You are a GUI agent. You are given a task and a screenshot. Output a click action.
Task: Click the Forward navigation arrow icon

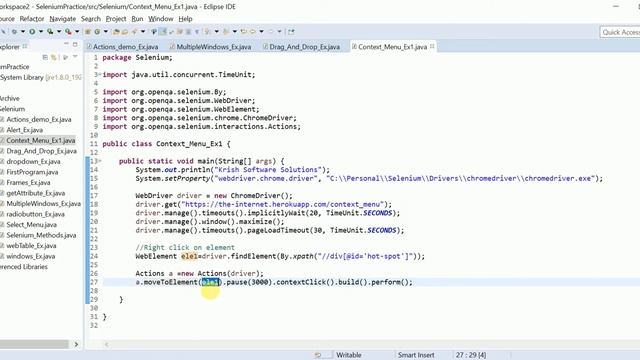[x=271, y=31]
